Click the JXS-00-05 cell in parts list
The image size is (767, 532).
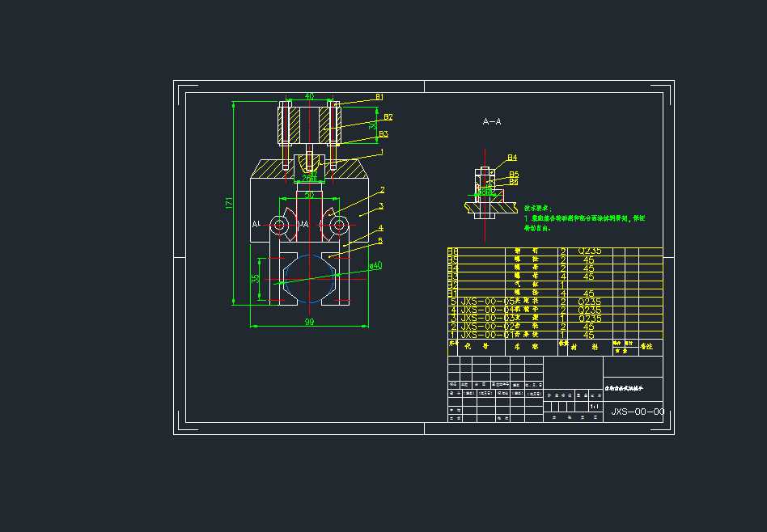coord(487,302)
